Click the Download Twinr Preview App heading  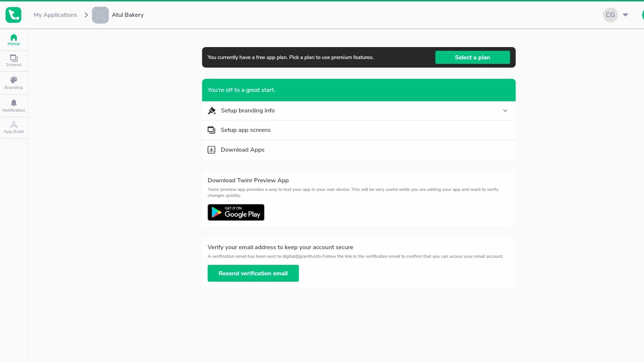click(248, 180)
